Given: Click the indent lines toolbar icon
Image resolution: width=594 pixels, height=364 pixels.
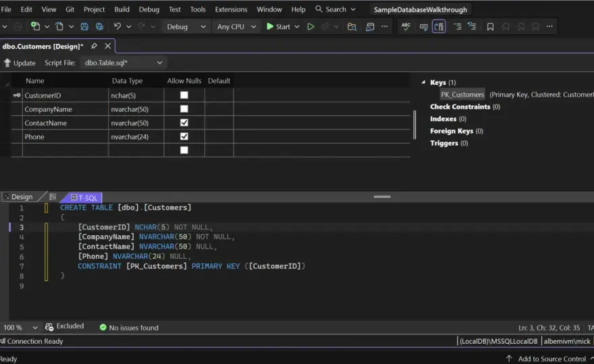Looking at the screenshot, I should [457, 26].
